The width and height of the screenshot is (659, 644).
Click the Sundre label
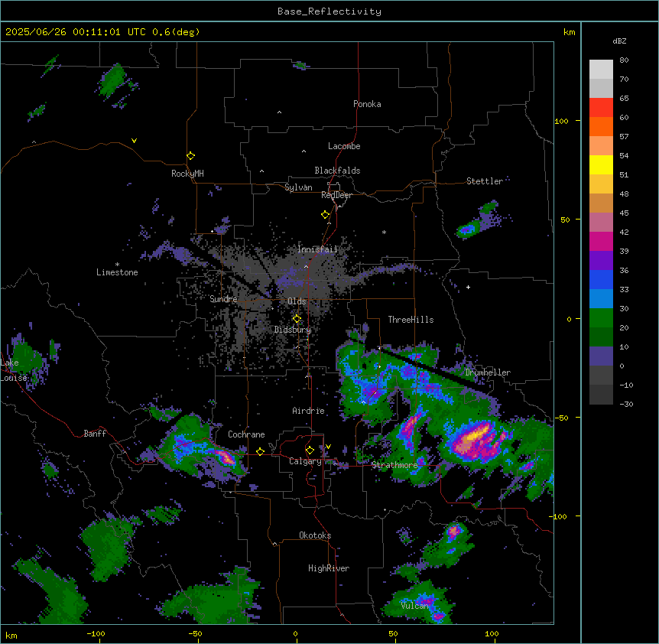(x=223, y=299)
